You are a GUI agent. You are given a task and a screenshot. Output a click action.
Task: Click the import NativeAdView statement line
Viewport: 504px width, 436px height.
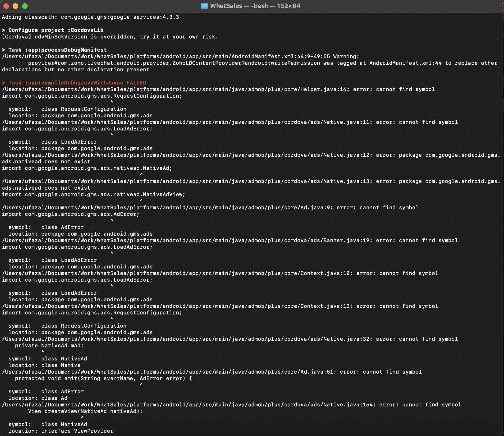click(x=93, y=194)
